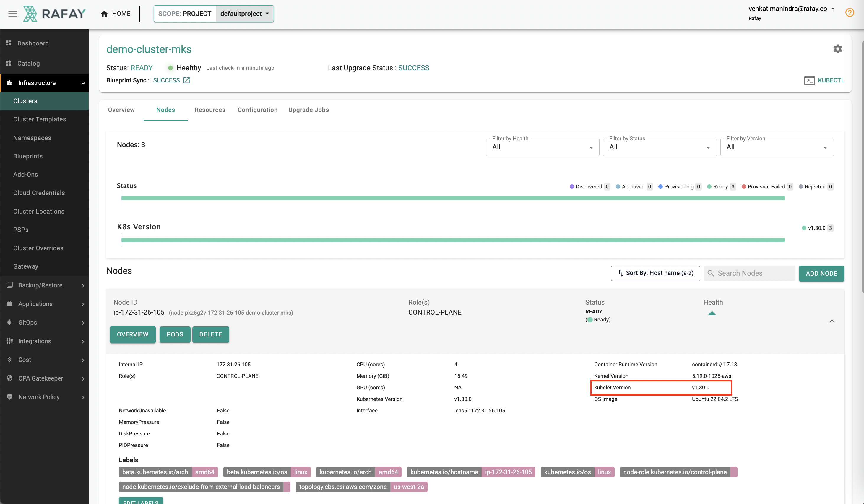Select the Nodes tab
Image resolution: width=864 pixels, height=504 pixels.
tap(165, 110)
